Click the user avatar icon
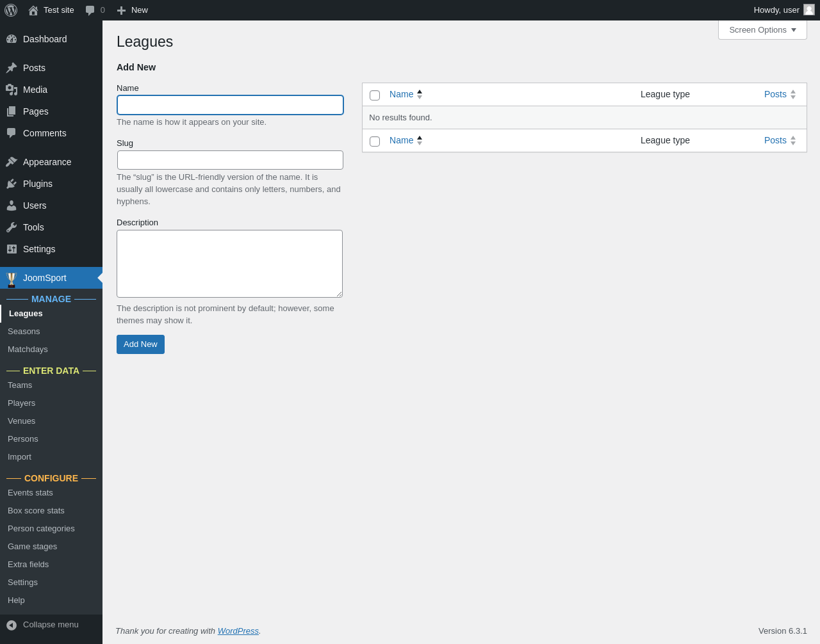 point(809,10)
